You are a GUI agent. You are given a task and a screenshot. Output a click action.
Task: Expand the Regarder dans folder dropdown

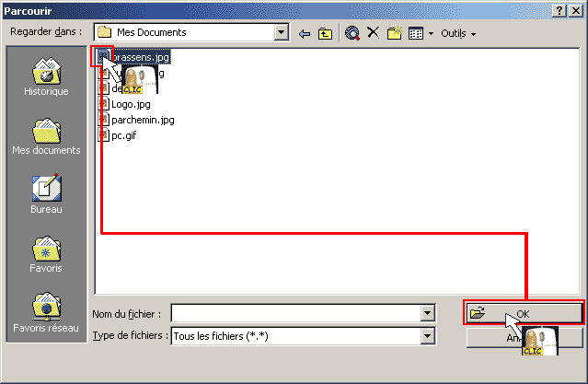tap(281, 32)
